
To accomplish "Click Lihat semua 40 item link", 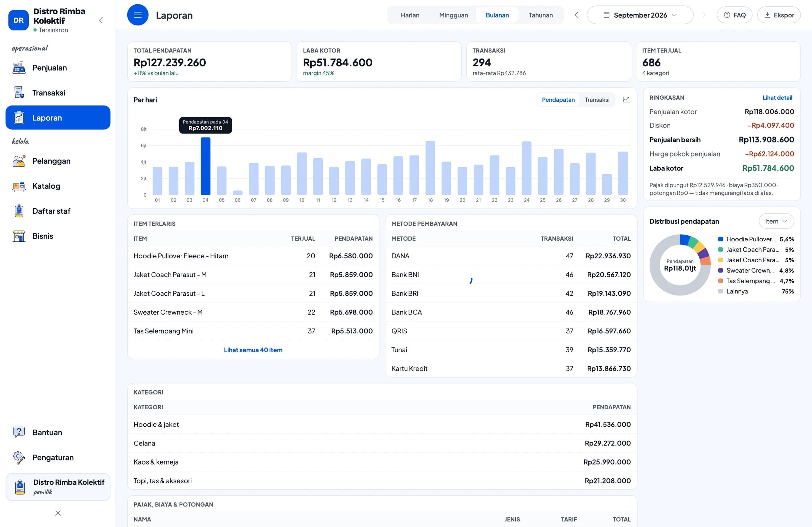I will click(x=253, y=350).
